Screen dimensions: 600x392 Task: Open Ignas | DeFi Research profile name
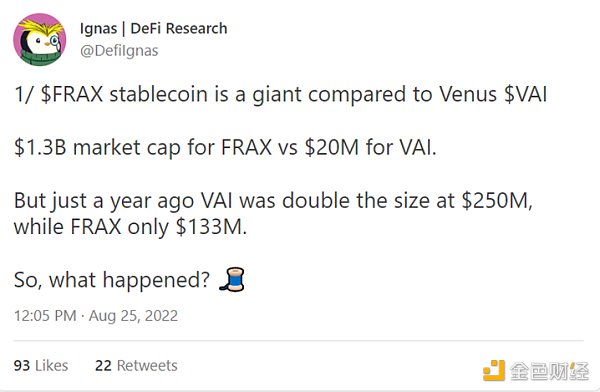click(153, 28)
